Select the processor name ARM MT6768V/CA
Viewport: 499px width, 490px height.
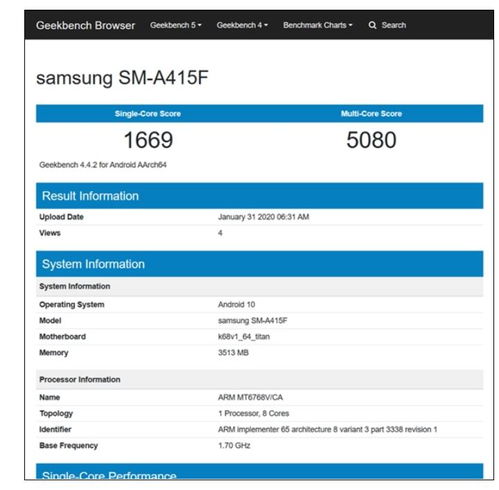[x=250, y=397]
